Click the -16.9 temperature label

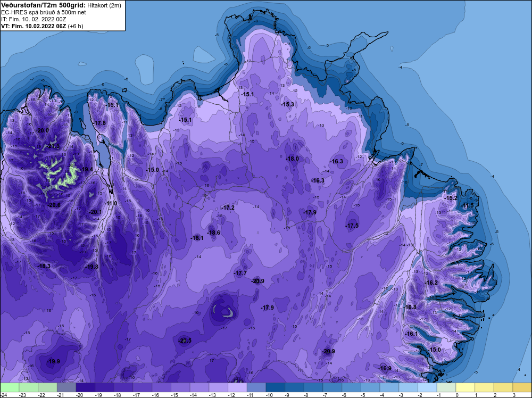385,369
